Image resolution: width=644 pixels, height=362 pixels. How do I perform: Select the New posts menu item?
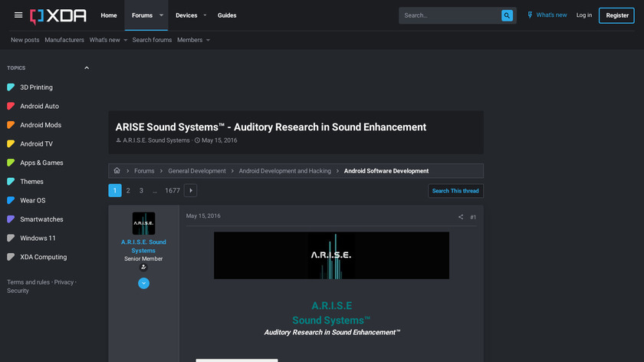coord(25,40)
